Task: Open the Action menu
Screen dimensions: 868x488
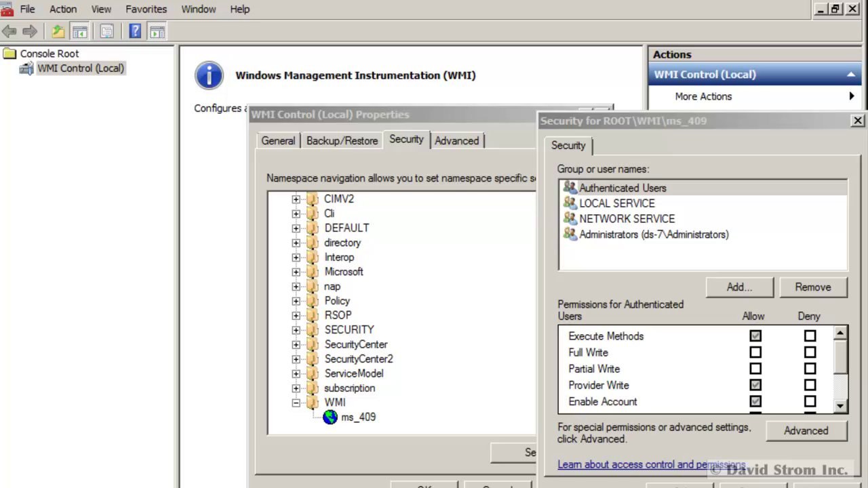Action: point(63,9)
